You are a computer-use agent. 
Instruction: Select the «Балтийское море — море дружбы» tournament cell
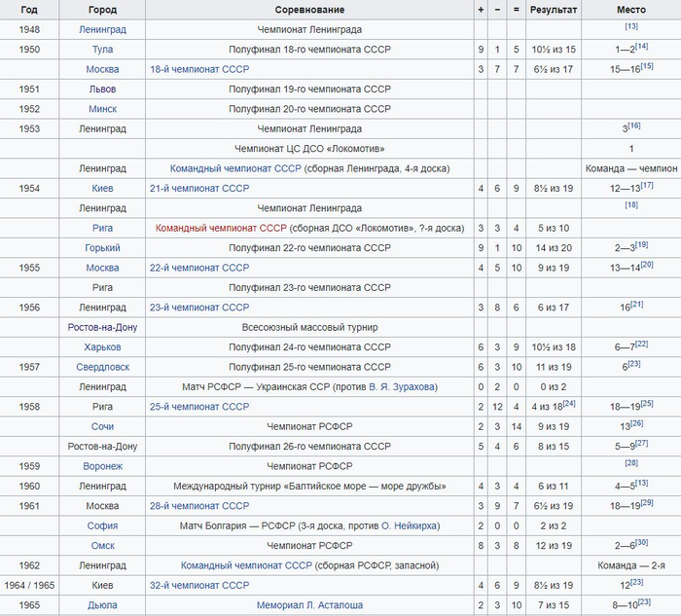(309, 487)
